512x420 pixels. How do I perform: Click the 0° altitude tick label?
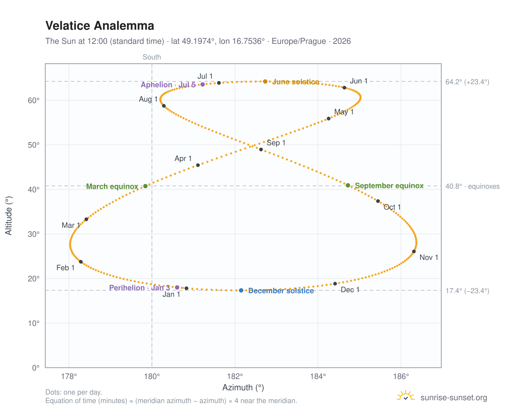point(36,368)
